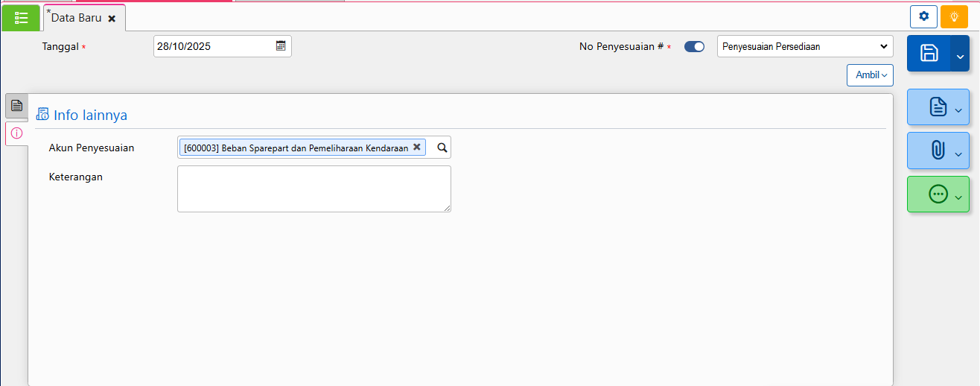This screenshot has width=980, height=386.
Task: Click the paperclip attachment icon
Action: 938,151
